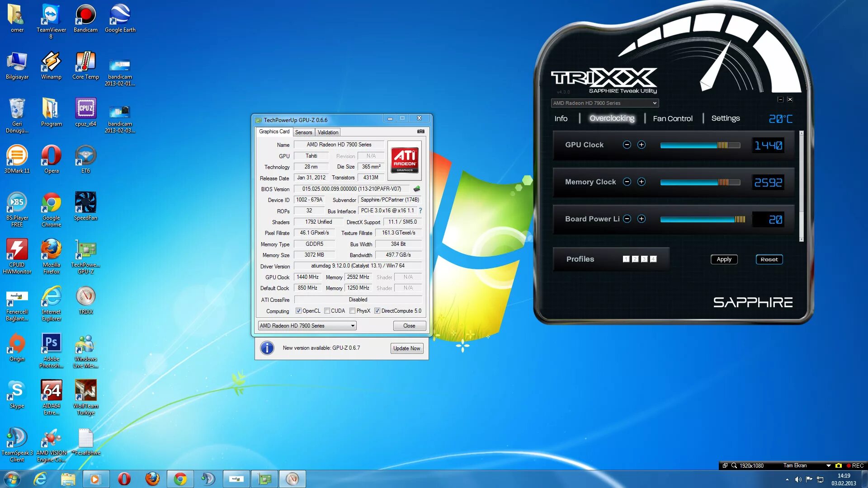The width and height of the screenshot is (868, 488).
Task: Select profile slot 2 in TRIXX
Action: pyautogui.click(x=635, y=259)
